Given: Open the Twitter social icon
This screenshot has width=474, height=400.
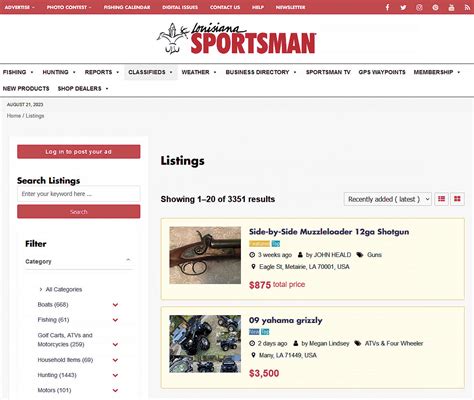Looking at the screenshot, I should [x=403, y=7].
